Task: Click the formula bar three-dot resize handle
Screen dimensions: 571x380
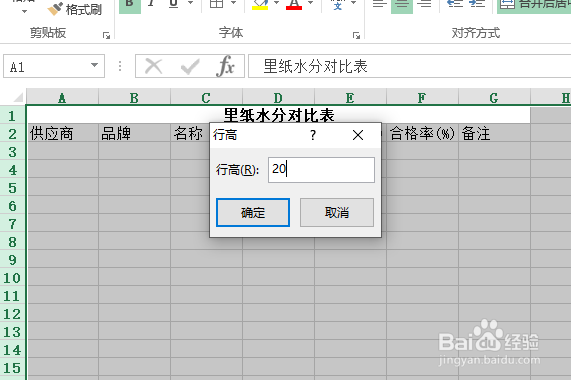Action: click(x=120, y=66)
